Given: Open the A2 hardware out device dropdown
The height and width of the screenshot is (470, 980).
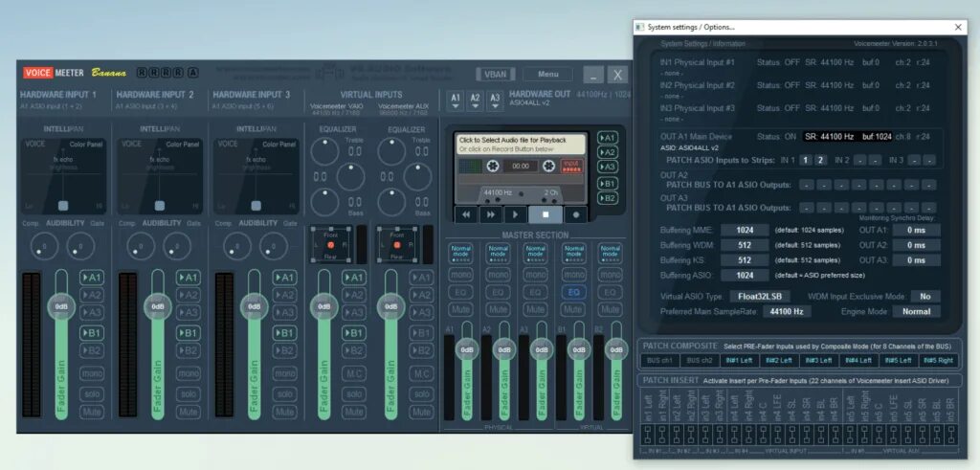Looking at the screenshot, I should click(476, 100).
